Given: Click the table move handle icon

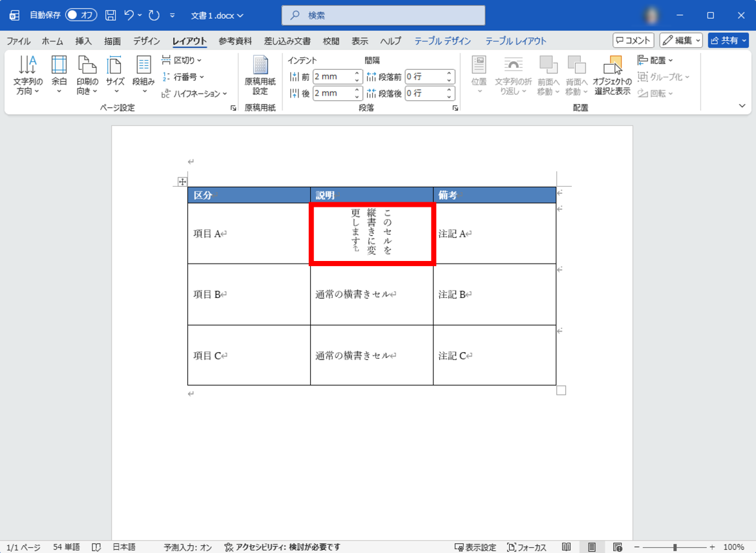Looking at the screenshot, I should click(182, 182).
